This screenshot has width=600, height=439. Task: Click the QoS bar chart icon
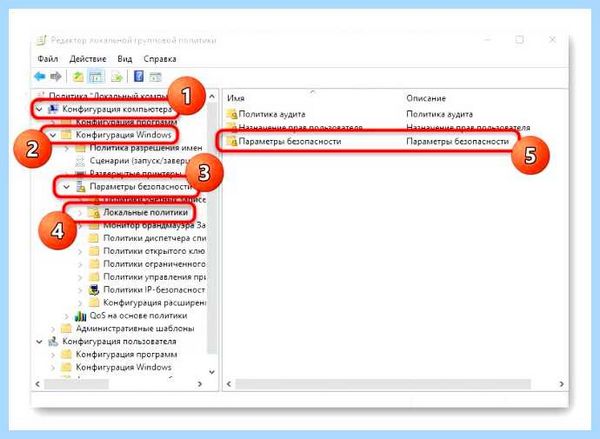(x=80, y=316)
